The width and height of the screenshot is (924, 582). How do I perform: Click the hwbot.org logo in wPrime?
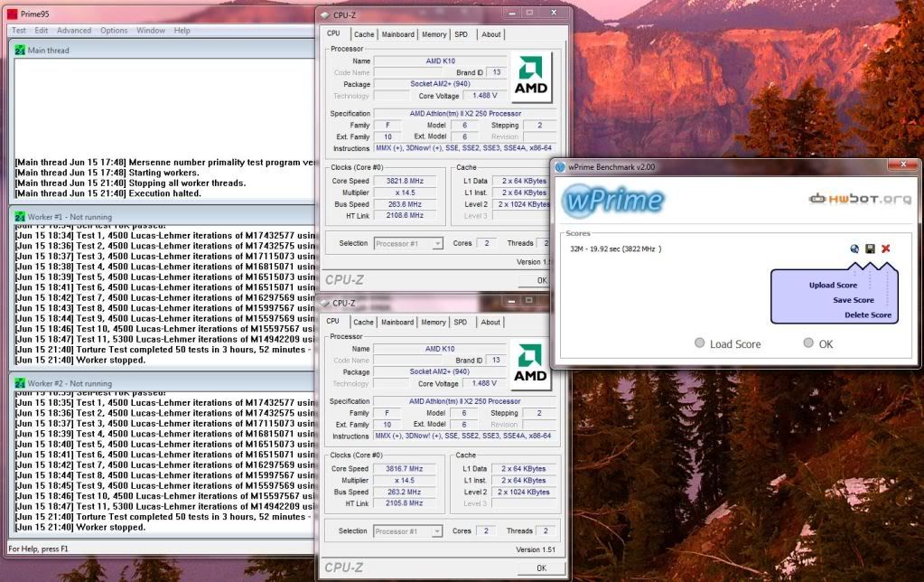point(859,199)
